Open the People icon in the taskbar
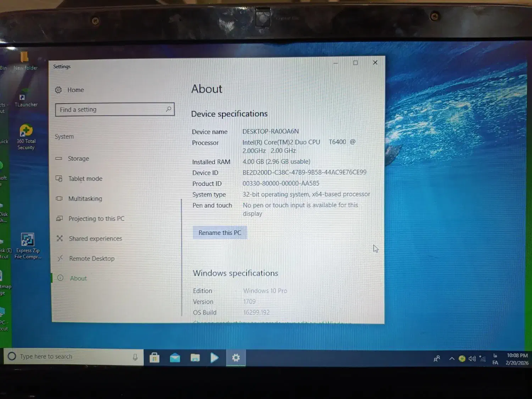Image resolution: width=532 pixels, height=399 pixels. tap(437, 359)
